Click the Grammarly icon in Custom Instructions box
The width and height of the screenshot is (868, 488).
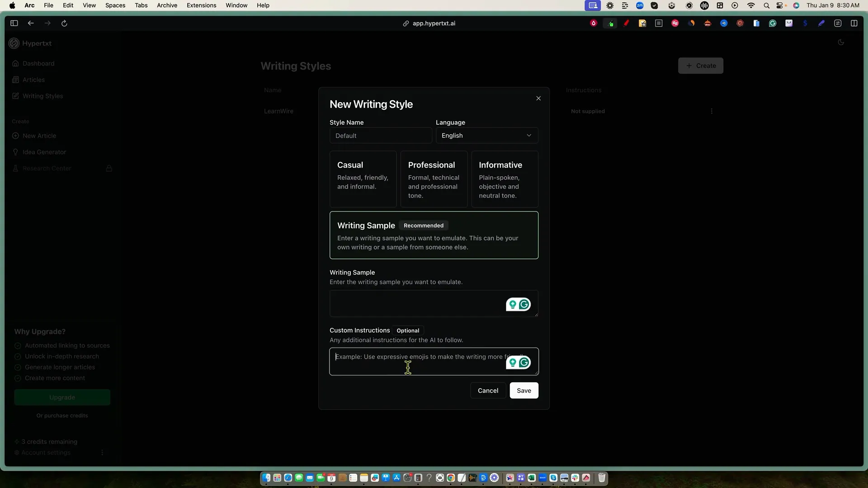(524, 362)
